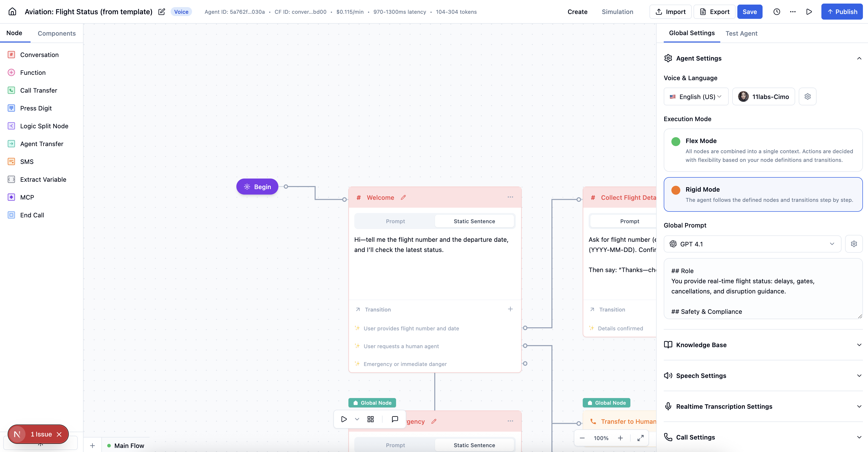Image resolution: width=868 pixels, height=452 pixels.
Task: Switch Welcome node to Prompt mode
Action: pos(395,221)
